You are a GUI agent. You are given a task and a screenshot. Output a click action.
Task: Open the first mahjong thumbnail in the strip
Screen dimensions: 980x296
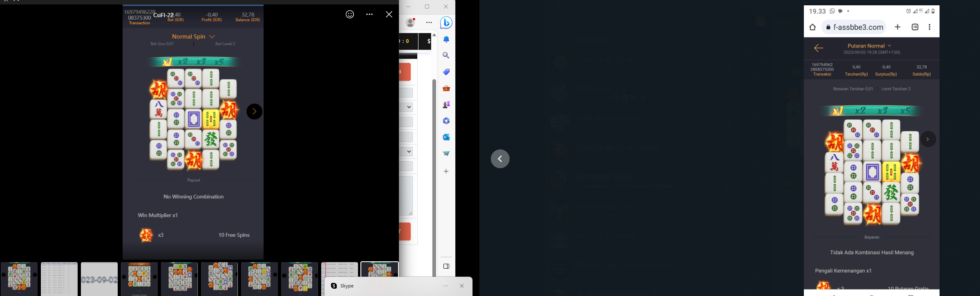pos(19,279)
